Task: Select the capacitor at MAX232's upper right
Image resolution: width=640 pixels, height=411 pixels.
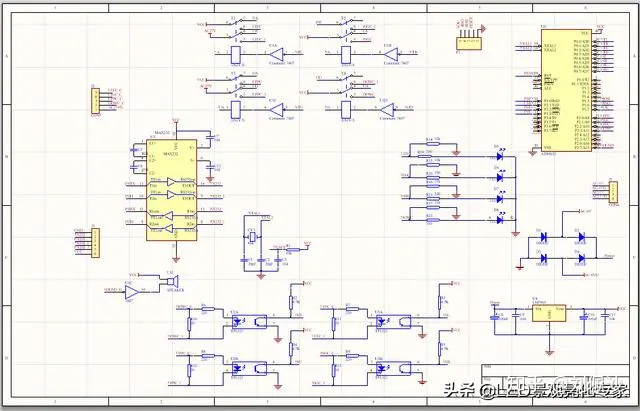Action: click(x=210, y=137)
